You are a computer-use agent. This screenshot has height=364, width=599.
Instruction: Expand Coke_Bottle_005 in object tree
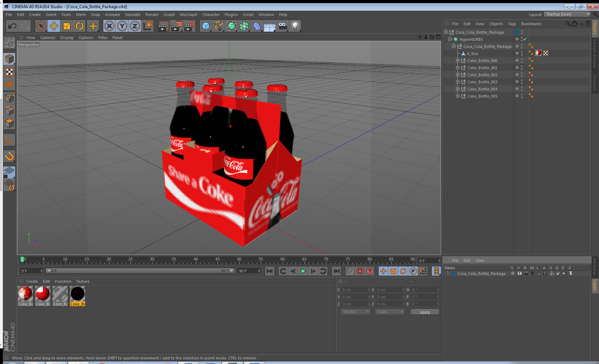(458, 96)
